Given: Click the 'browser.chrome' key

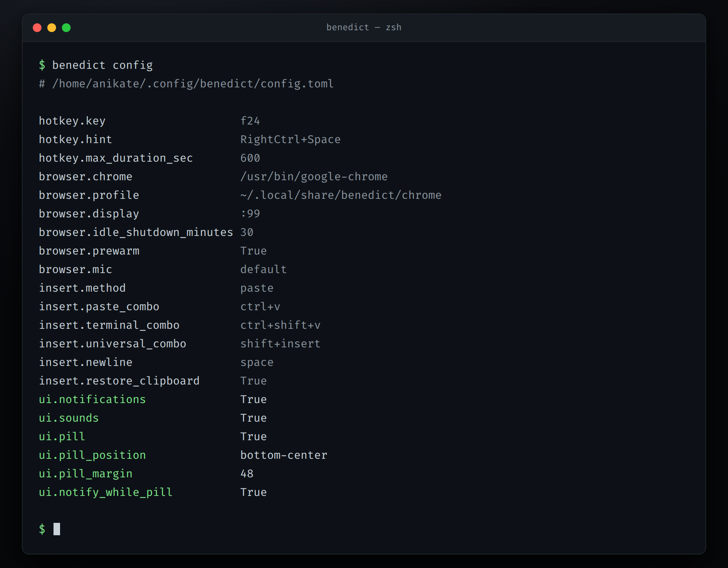Looking at the screenshot, I should tap(86, 177).
